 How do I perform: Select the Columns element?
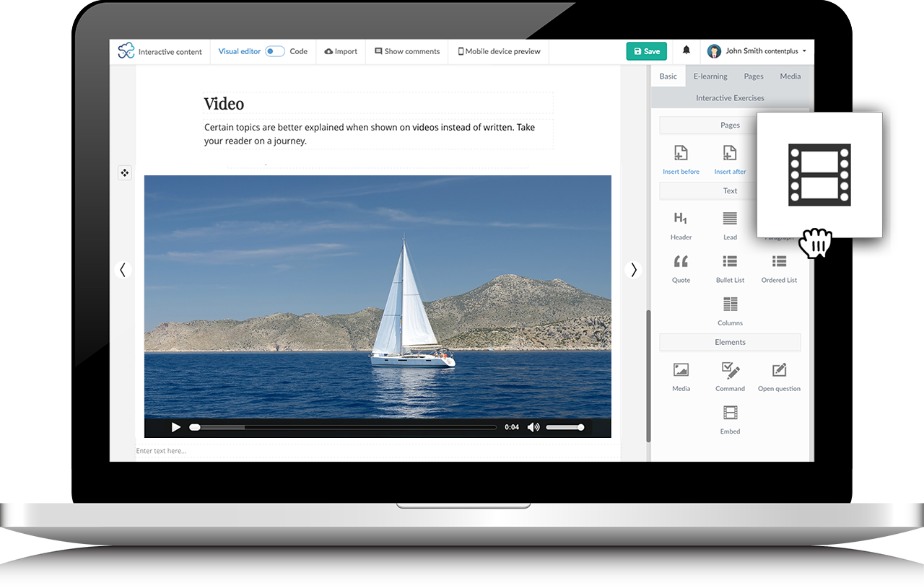click(730, 310)
